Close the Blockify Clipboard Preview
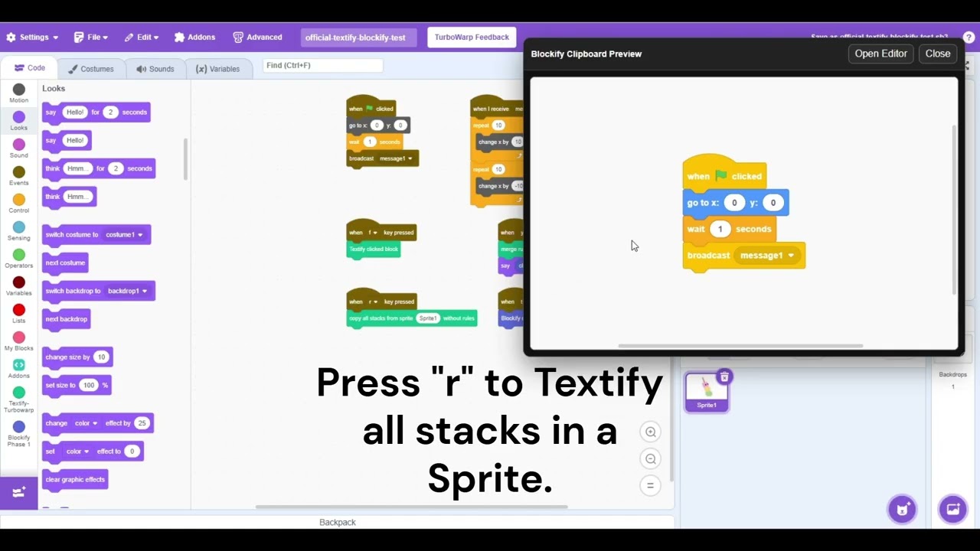The width and height of the screenshot is (980, 551). coord(937,54)
